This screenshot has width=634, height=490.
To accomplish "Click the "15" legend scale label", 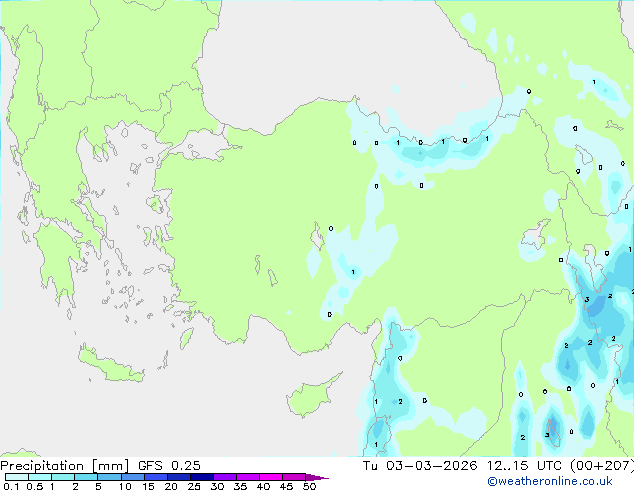I will (x=148, y=486).
